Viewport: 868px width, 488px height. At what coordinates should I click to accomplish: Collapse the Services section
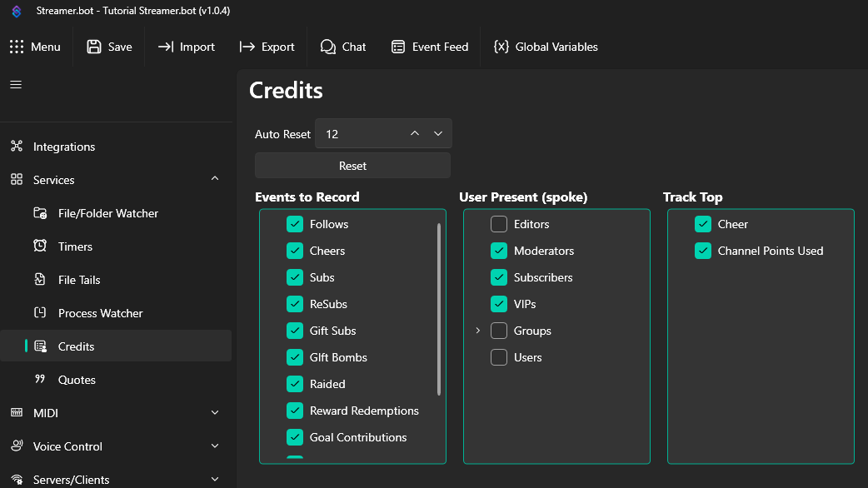(214, 178)
